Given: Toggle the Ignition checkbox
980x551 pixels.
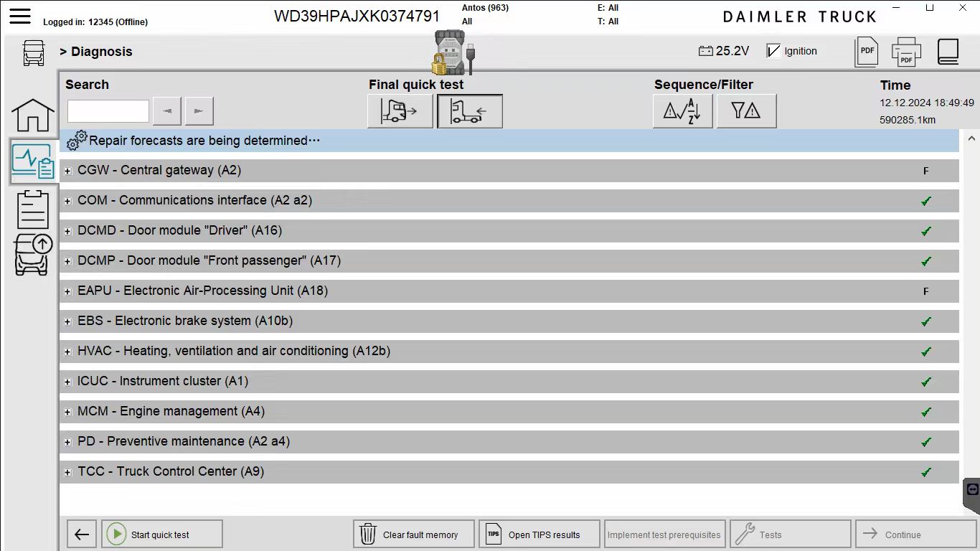Looking at the screenshot, I should coord(773,51).
